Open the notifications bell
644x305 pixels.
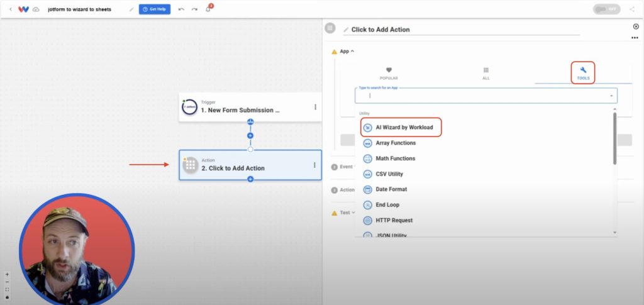click(x=208, y=9)
